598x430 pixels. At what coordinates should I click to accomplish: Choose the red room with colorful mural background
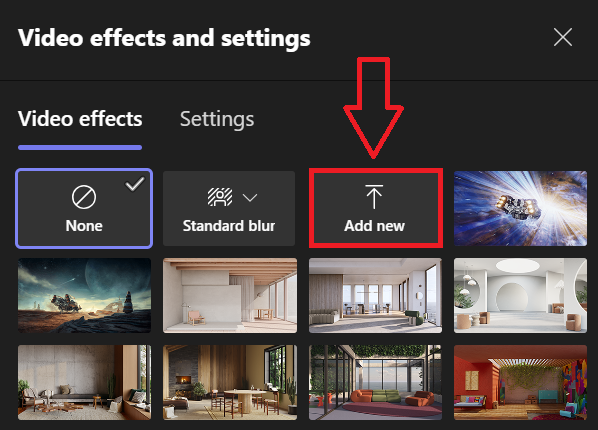520,382
